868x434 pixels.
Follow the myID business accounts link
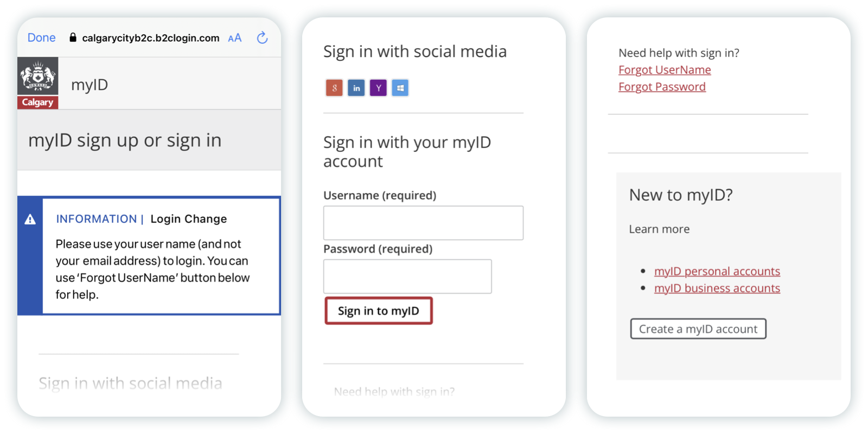point(717,288)
